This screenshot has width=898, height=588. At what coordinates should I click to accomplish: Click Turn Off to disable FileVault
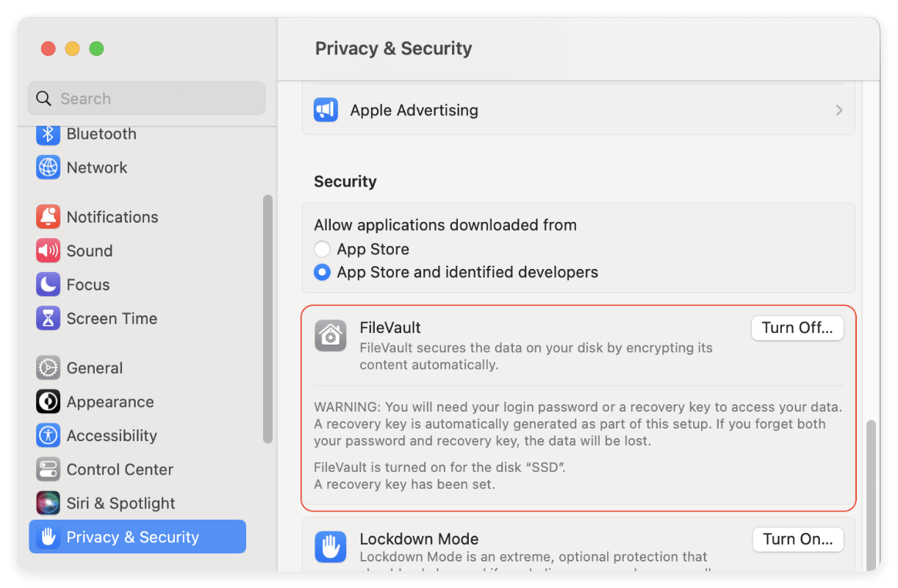797,328
